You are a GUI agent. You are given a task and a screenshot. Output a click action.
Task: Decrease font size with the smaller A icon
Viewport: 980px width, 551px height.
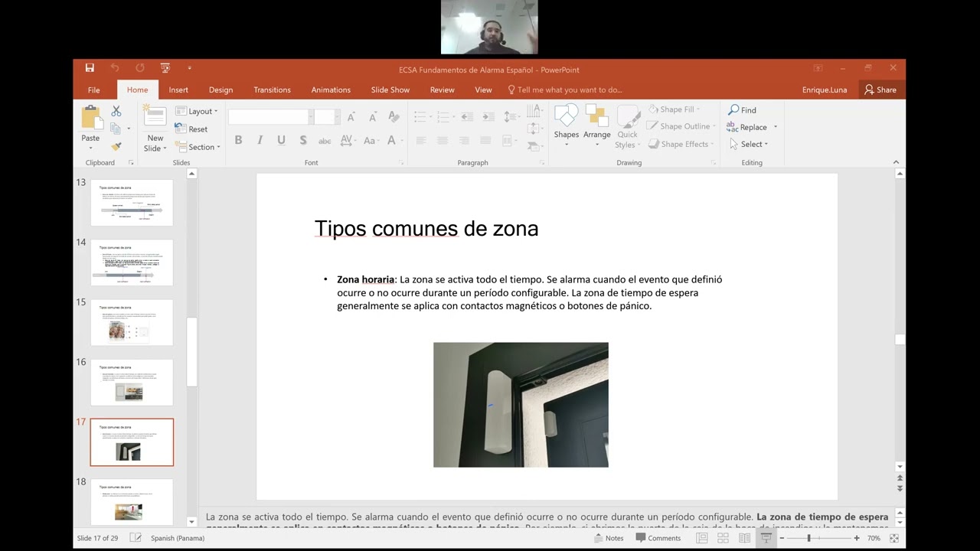pyautogui.click(x=372, y=117)
